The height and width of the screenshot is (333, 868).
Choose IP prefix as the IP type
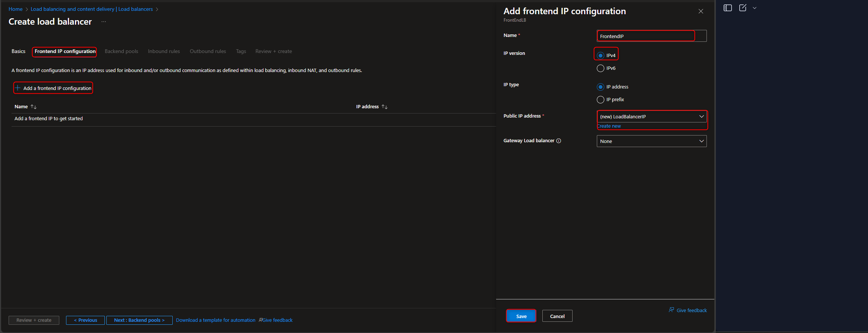601,100
